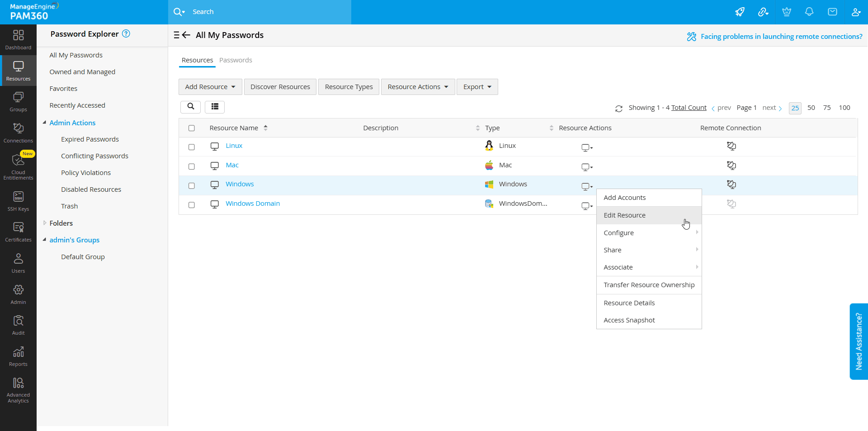
Task: Click the Resource Types button
Action: (349, 87)
